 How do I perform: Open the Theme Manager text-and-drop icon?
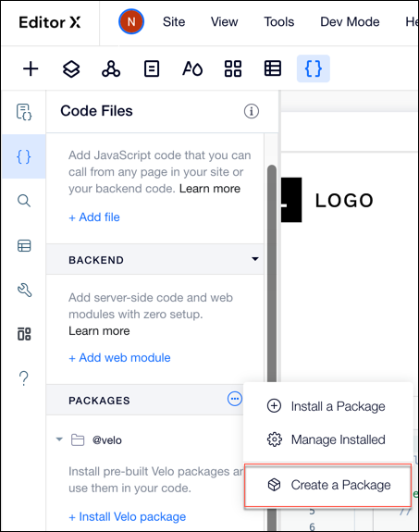(192, 68)
